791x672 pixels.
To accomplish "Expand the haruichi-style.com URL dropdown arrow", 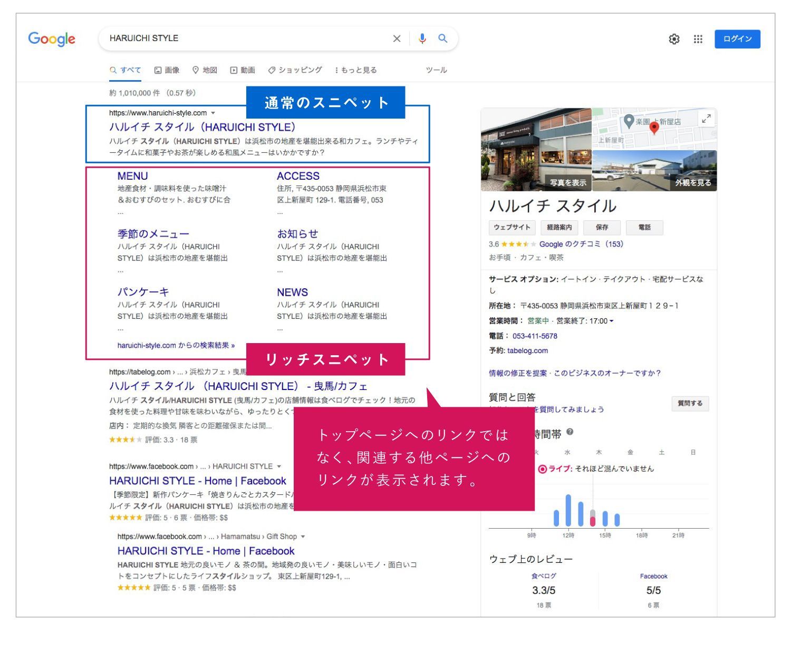I will click(x=213, y=113).
